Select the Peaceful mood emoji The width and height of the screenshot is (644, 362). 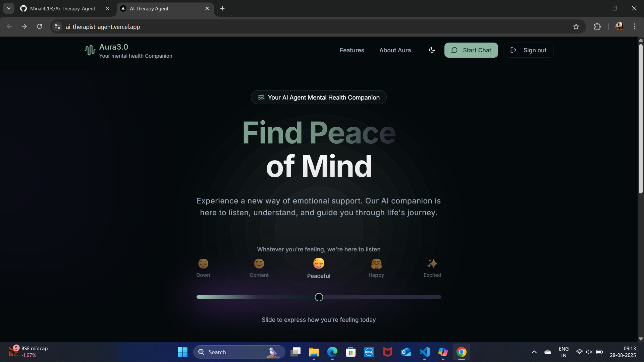(x=318, y=263)
